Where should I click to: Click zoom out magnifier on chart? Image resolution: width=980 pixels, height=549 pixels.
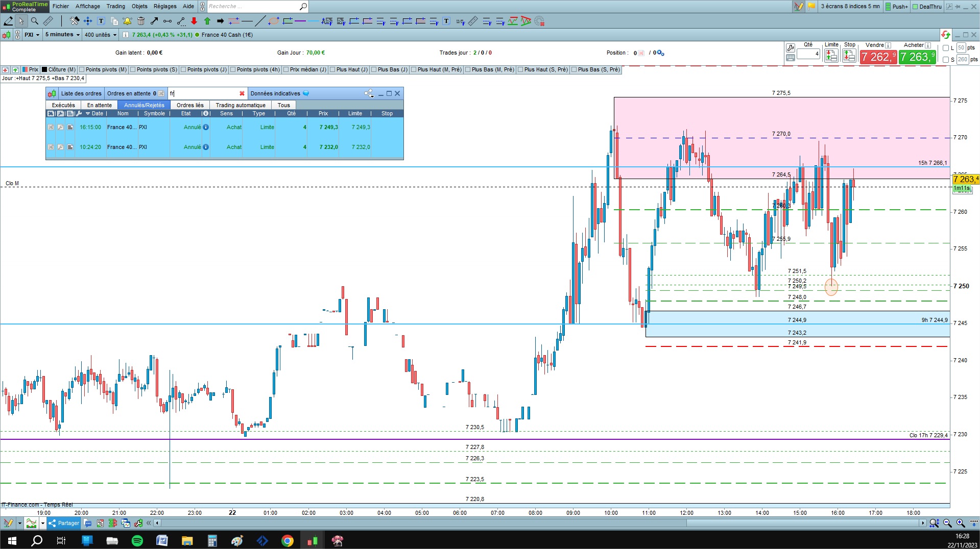[x=948, y=523]
